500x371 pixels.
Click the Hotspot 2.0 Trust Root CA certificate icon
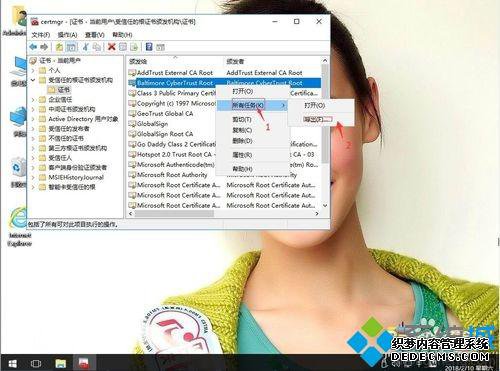coord(132,155)
